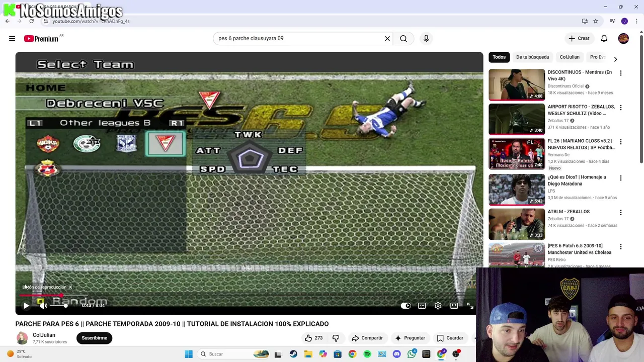Screen dimensions: 644x362
Task: Open the ColJulian channel name link
Action: (x=44, y=335)
